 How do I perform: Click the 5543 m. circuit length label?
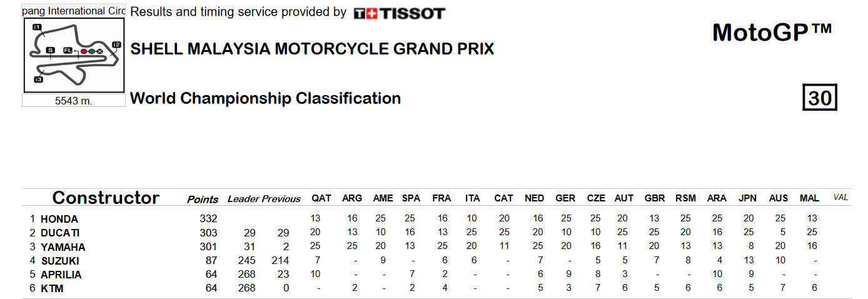73,101
